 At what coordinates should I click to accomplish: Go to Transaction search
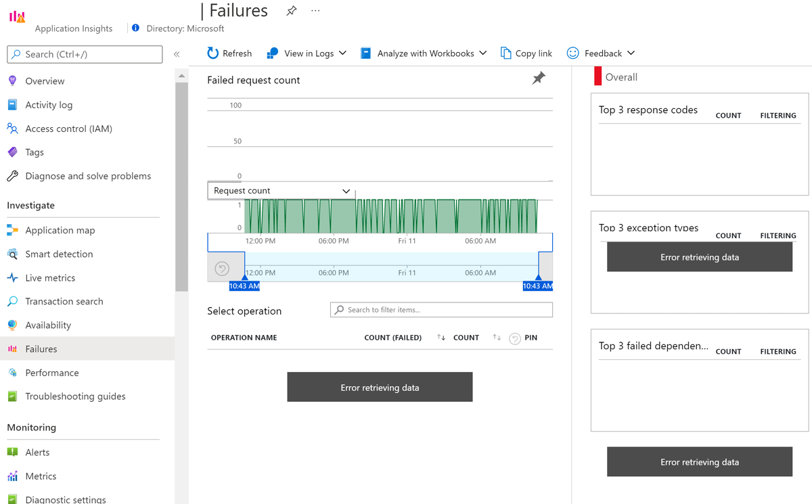[x=64, y=302]
